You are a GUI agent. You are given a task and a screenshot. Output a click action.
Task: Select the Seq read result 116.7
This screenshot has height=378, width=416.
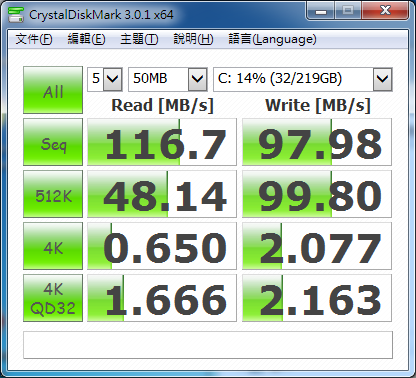click(x=162, y=142)
